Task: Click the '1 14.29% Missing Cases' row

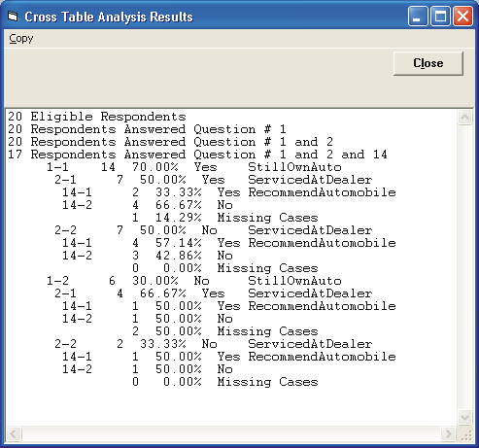Action: coord(225,218)
